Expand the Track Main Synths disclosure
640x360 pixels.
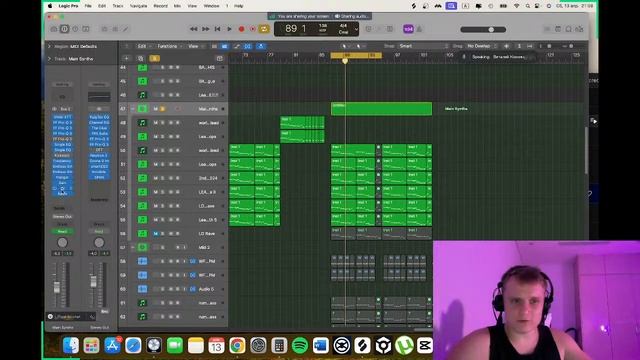coord(49,59)
